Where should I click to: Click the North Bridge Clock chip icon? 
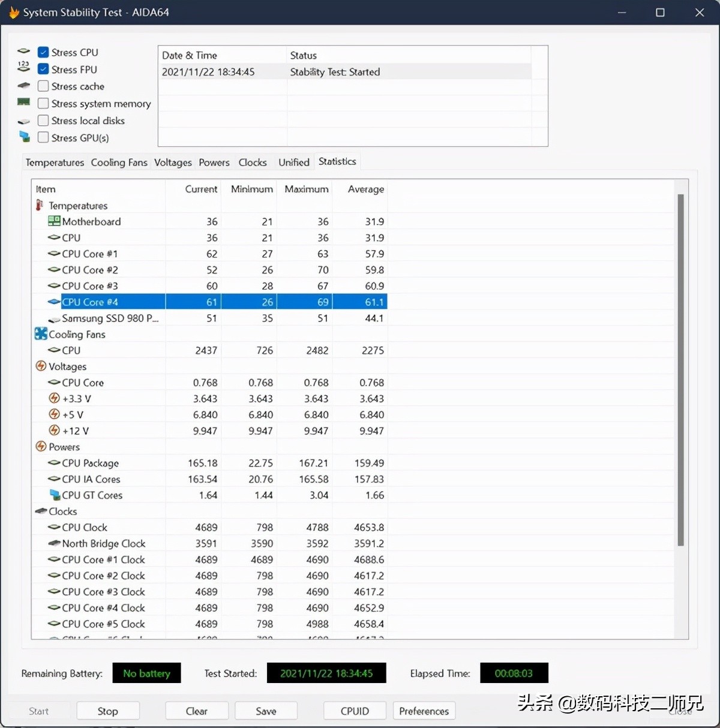[x=54, y=543]
